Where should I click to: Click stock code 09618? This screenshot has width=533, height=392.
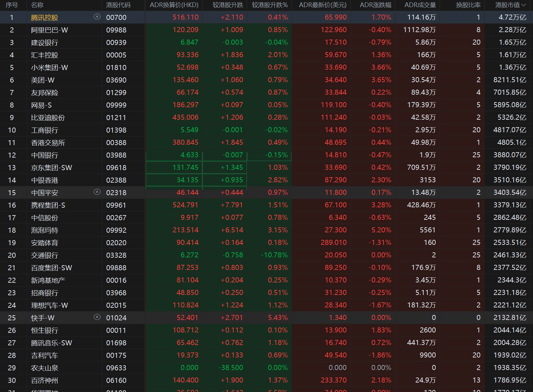click(x=116, y=167)
